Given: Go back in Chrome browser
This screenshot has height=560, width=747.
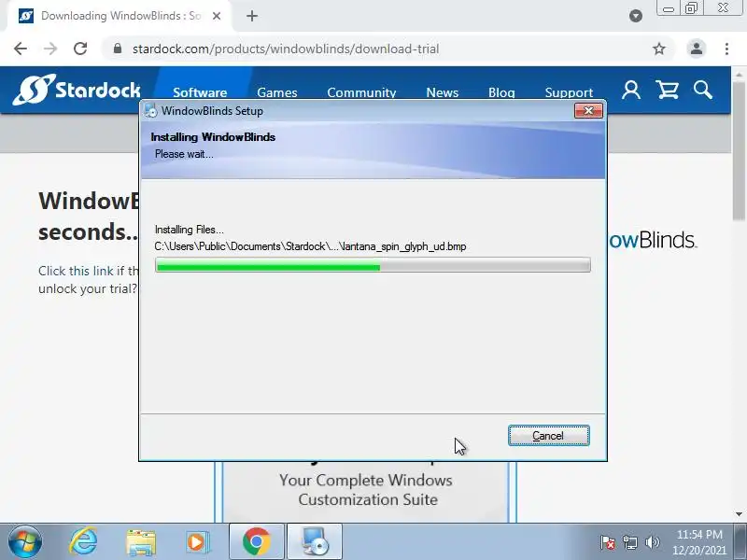Looking at the screenshot, I should (x=20, y=49).
